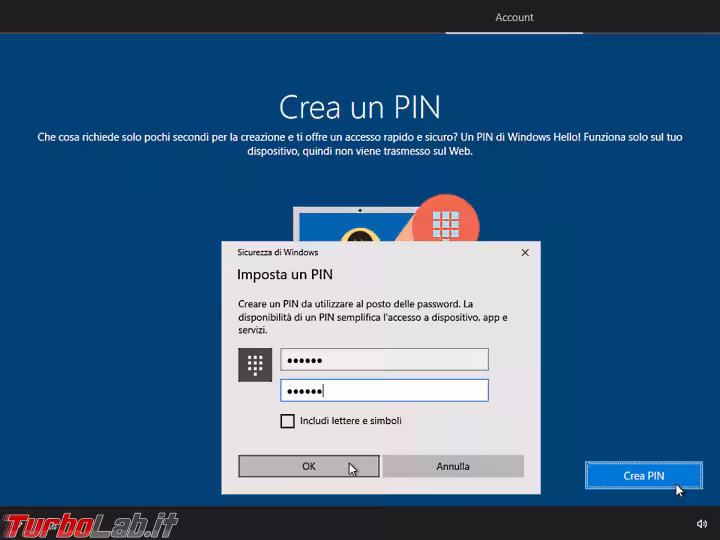Click the PIN confirmation field
The image size is (720, 540).
click(384, 390)
